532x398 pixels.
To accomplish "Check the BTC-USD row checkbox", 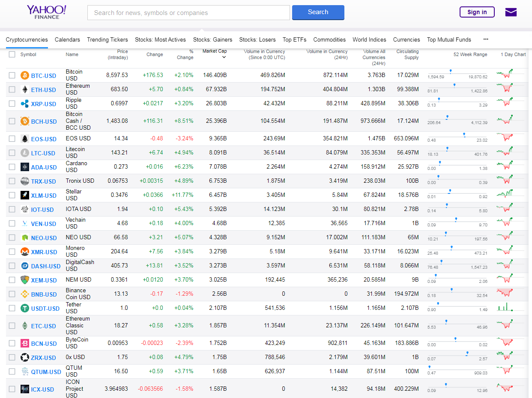I will point(12,76).
